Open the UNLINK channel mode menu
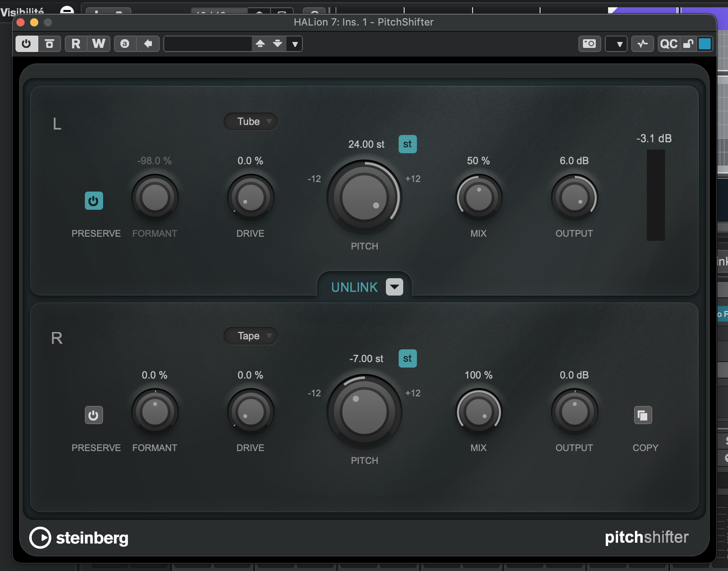728x571 pixels. click(394, 287)
